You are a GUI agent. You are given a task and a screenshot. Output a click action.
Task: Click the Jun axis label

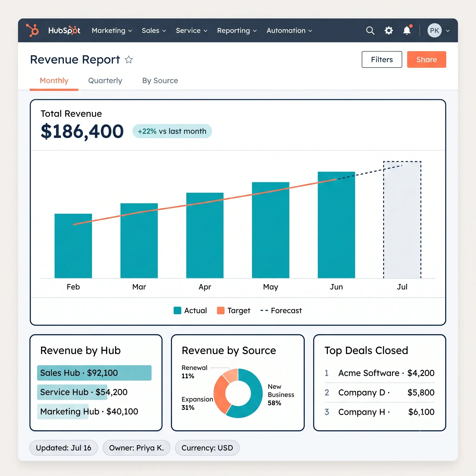[x=336, y=287]
